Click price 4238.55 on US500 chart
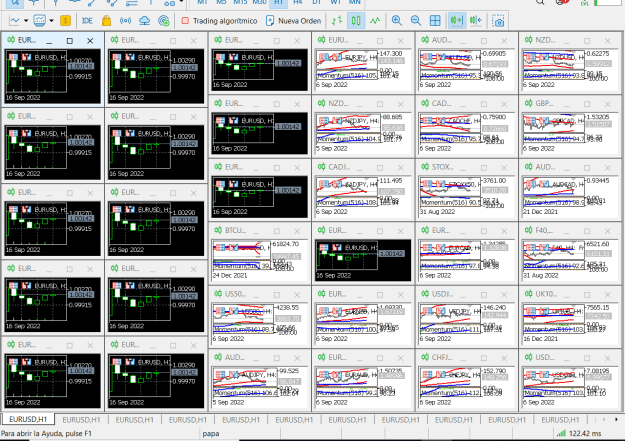 coord(287,307)
